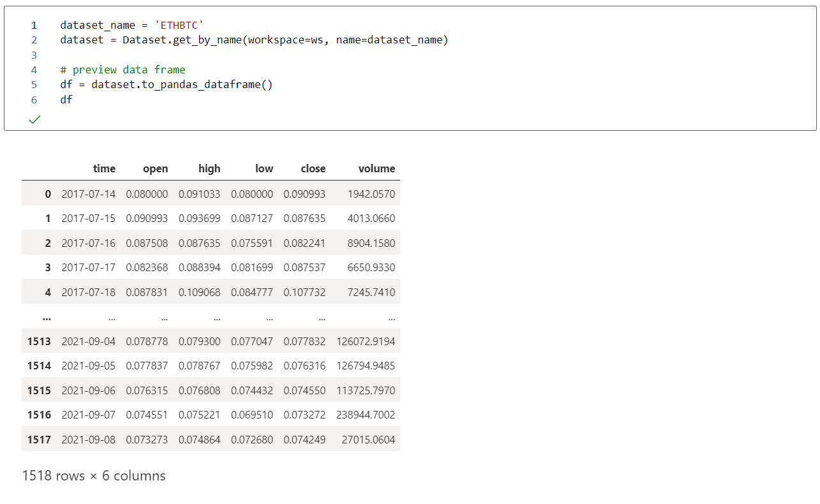Click open value 0.078778
The image size is (820, 504).
coord(147,341)
